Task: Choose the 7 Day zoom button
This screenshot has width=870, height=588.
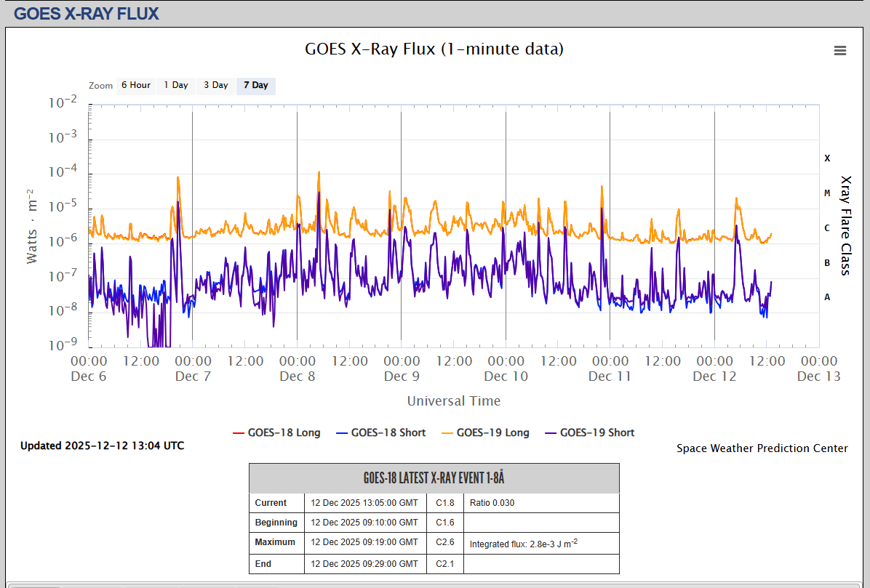Action: tap(255, 85)
